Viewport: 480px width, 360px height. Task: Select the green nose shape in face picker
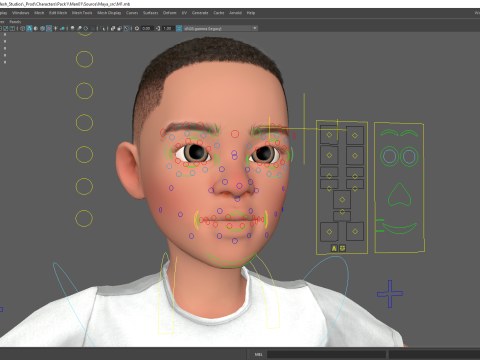(x=399, y=194)
